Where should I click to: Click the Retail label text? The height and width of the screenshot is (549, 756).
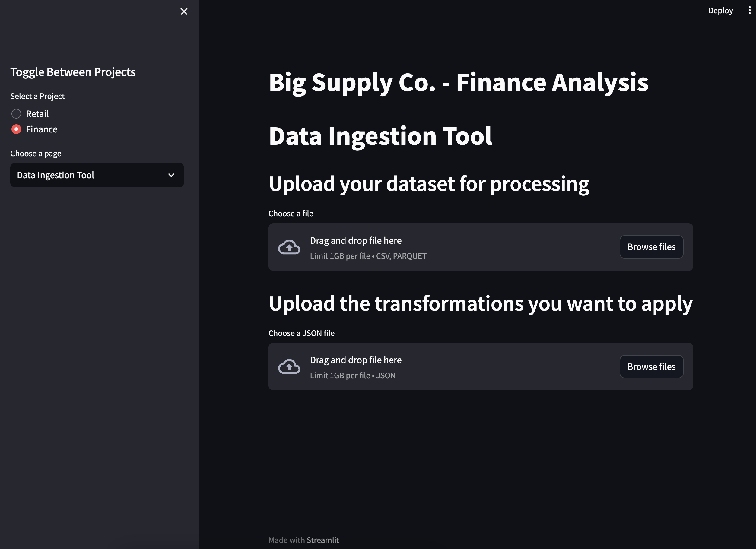click(x=37, y=114)
